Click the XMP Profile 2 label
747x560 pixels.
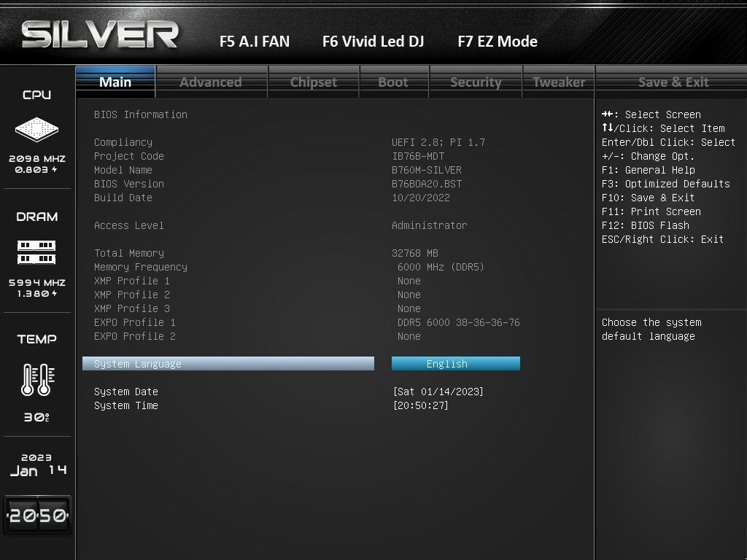pos(131,295)
